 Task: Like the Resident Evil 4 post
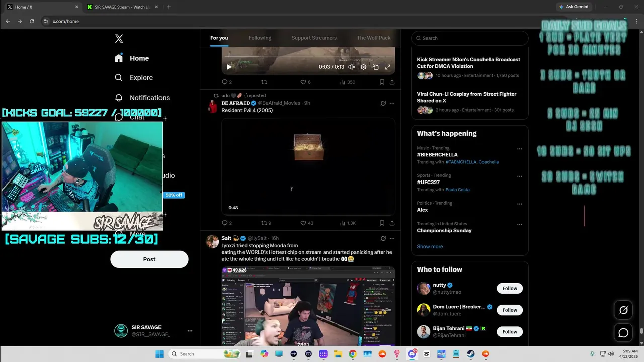coord(307,223)
